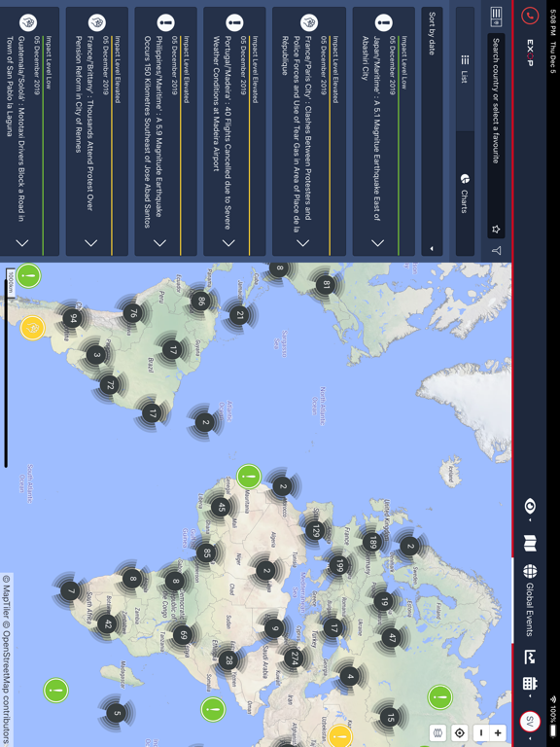The height and width of the screenshot is (747, 560).
Task: Open the 274 event cluster in Middle East
Action: [294, 658]
